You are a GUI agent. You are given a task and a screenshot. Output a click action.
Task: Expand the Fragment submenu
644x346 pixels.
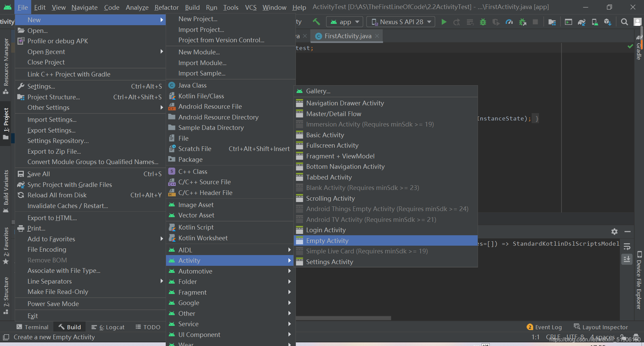[x=230, y=292]
